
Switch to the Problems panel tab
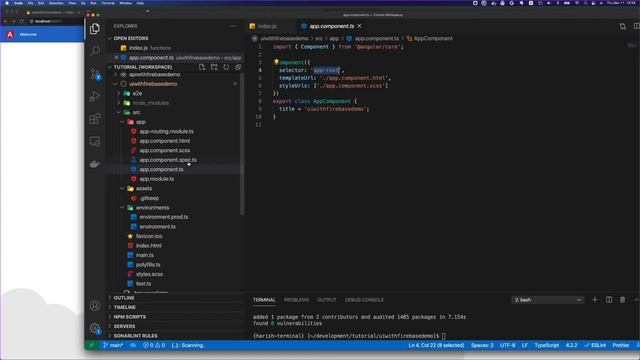coord(296,300)
